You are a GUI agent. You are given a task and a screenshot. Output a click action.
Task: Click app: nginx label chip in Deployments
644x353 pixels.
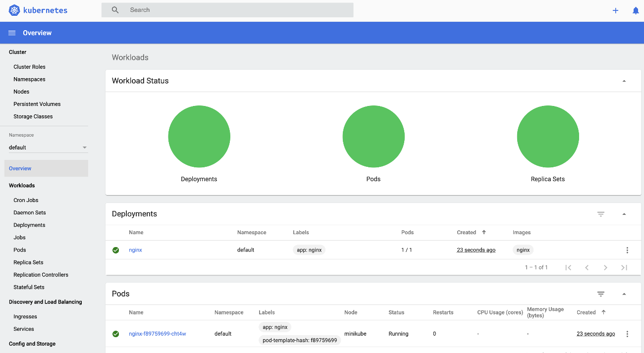(309, 250)
